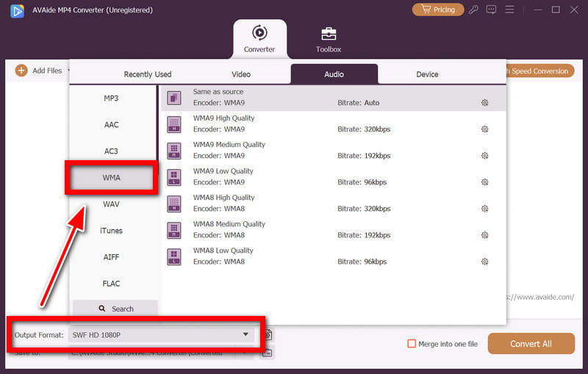Click the Converter tab icon

(x=259, y=33)
